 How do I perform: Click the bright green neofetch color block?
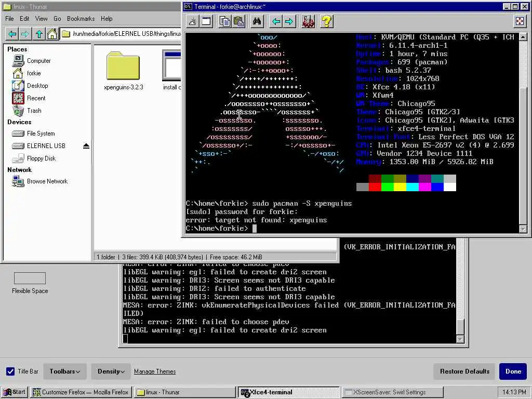tap(387, 187)
